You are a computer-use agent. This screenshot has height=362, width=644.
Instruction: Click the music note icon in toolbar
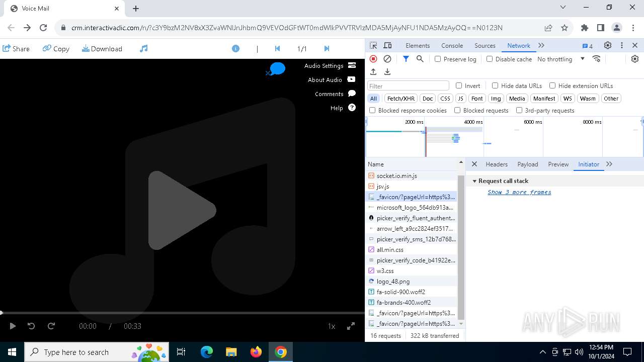coord(144,49)
